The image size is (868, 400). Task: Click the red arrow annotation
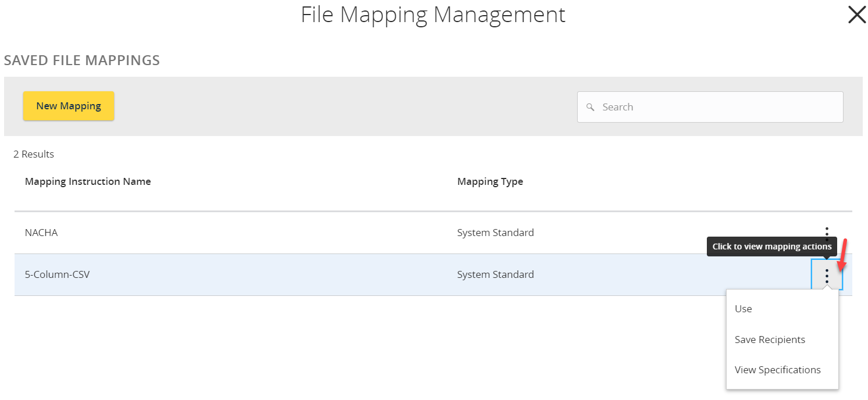point(842,255)
